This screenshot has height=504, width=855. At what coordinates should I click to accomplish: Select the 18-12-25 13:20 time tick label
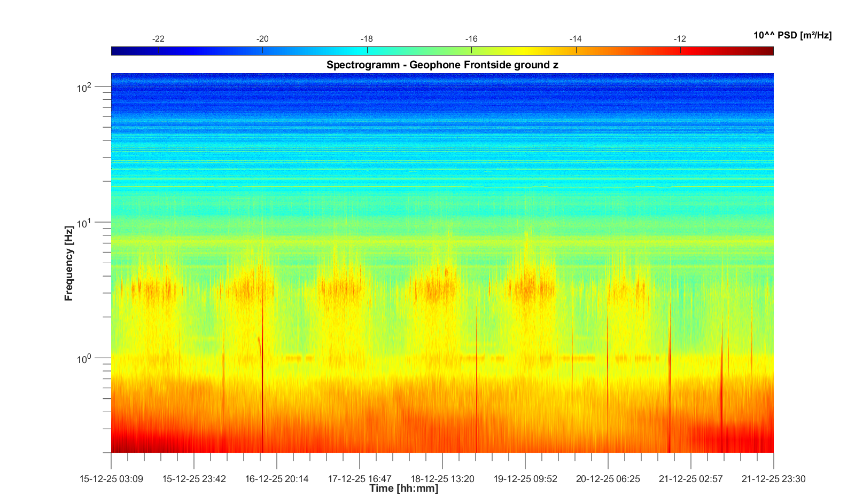coord(442,479)
